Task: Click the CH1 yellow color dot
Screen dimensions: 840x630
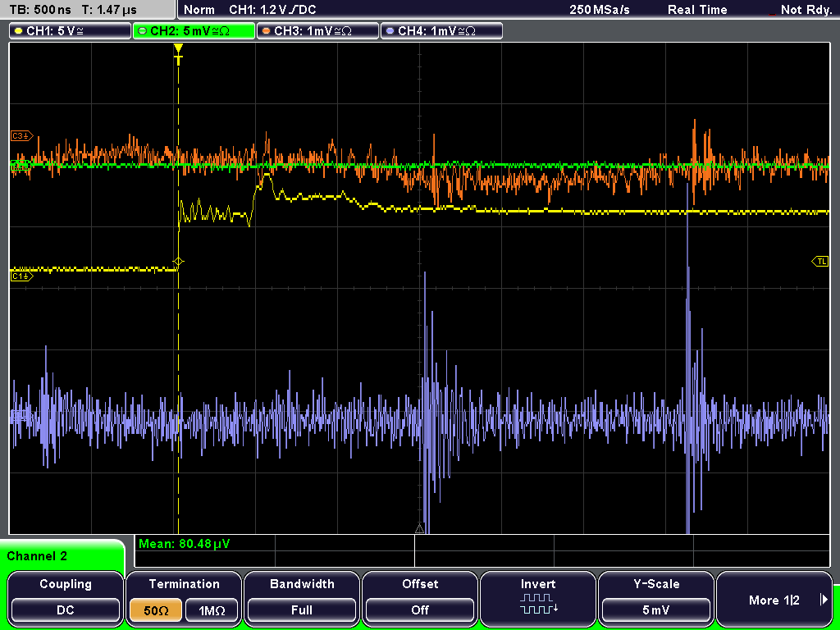Action: [19, 31]
